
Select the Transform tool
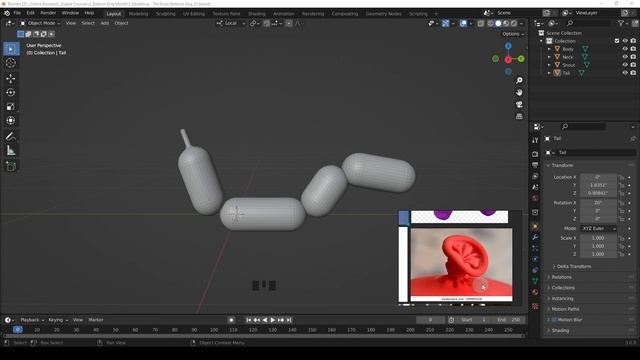(11, 121)
